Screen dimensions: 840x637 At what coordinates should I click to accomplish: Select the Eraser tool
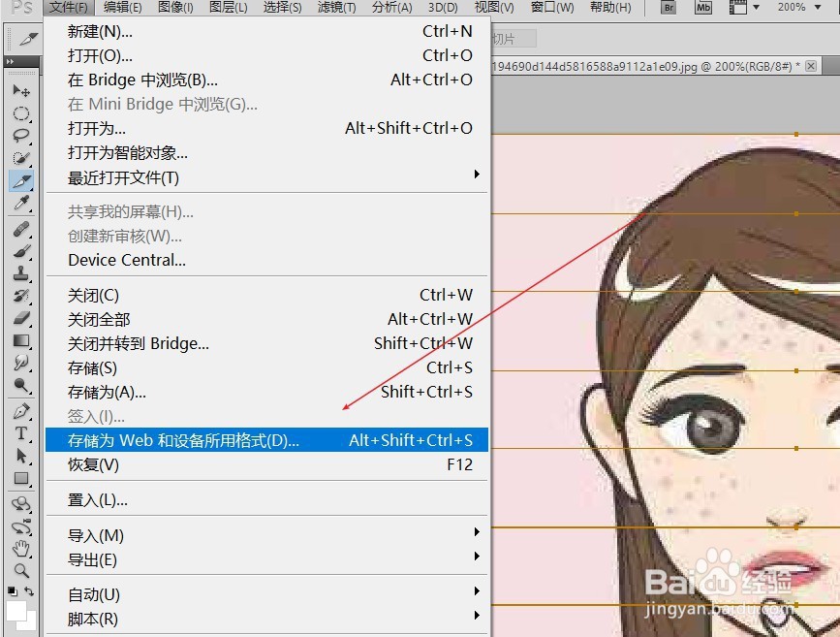tap(21, 318)
